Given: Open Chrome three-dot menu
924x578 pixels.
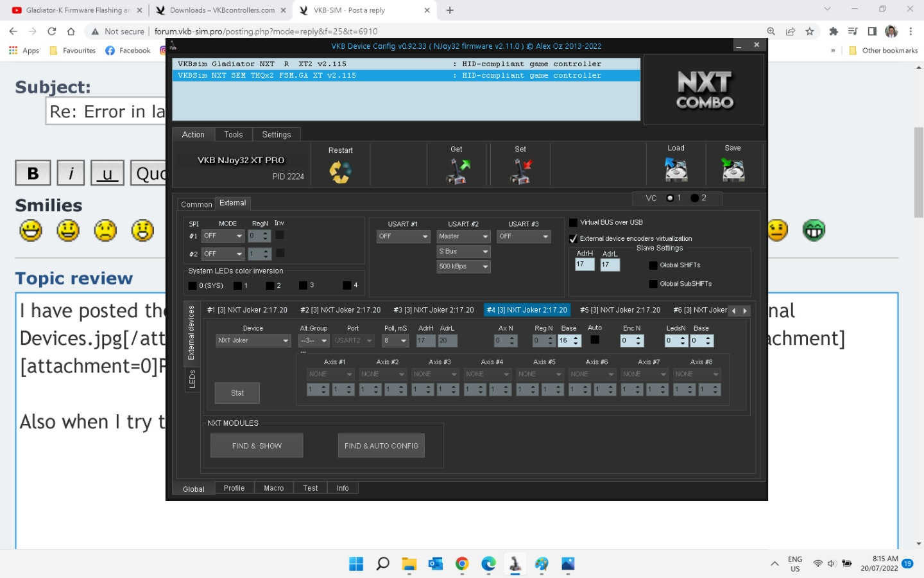Looking at the screenshot, I should click(x=911, y=31).
